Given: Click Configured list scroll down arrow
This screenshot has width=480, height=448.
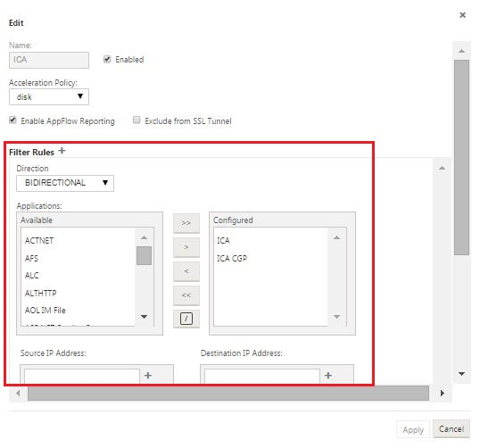Looking at the screenshot, I should click(x=336, y=316).
